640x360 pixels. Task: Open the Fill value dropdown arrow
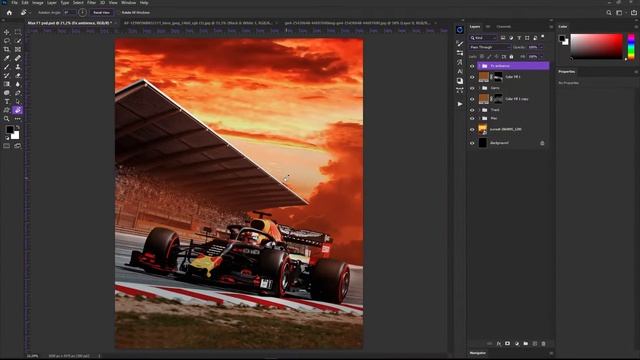point(541,57)
